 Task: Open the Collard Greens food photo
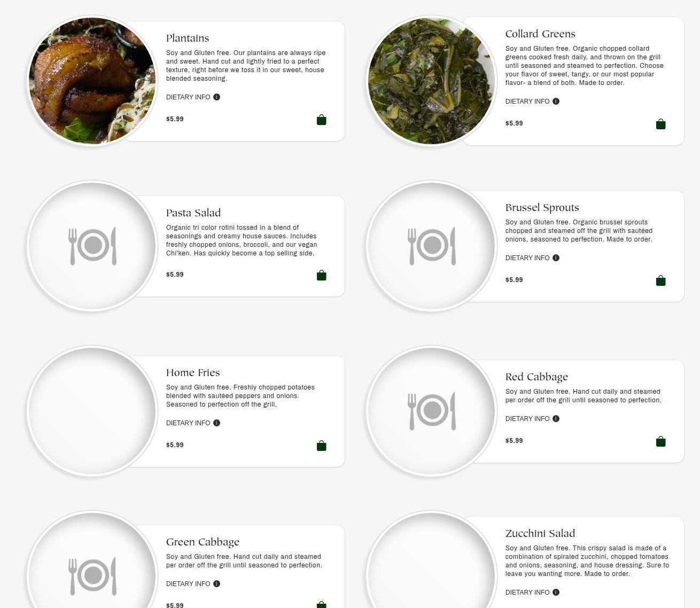[x=431, y=81]
